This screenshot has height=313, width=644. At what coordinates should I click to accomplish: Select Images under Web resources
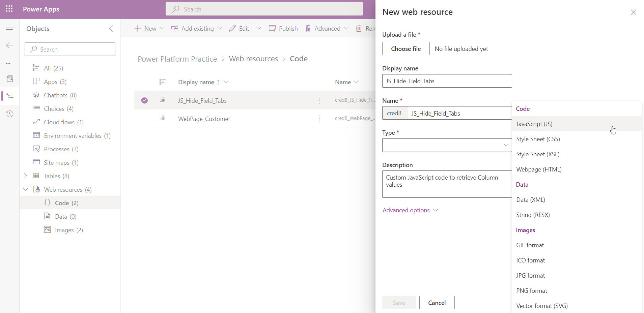point(64,230)
